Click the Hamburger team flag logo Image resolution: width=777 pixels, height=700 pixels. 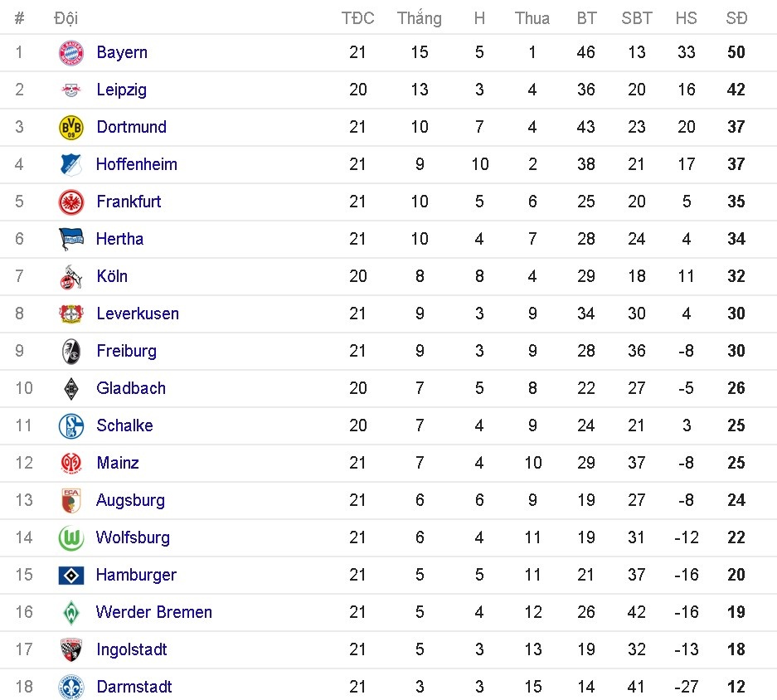pos(71,575)
